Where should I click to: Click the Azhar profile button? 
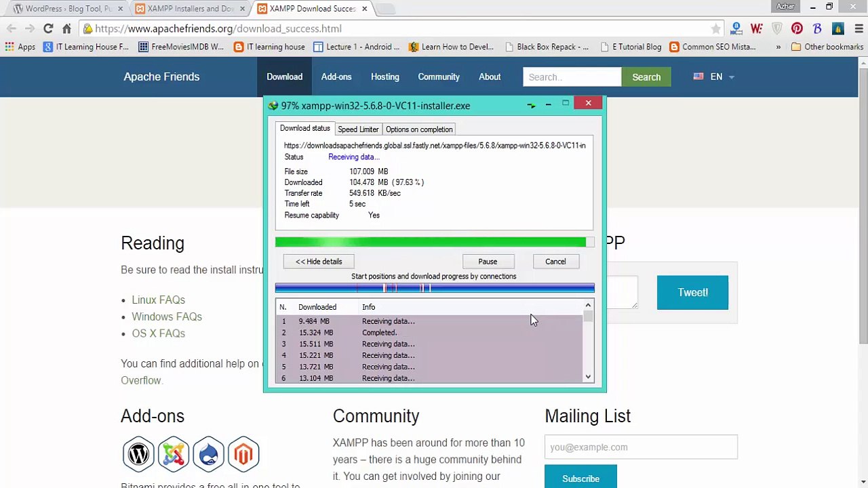tap(785, 6)
